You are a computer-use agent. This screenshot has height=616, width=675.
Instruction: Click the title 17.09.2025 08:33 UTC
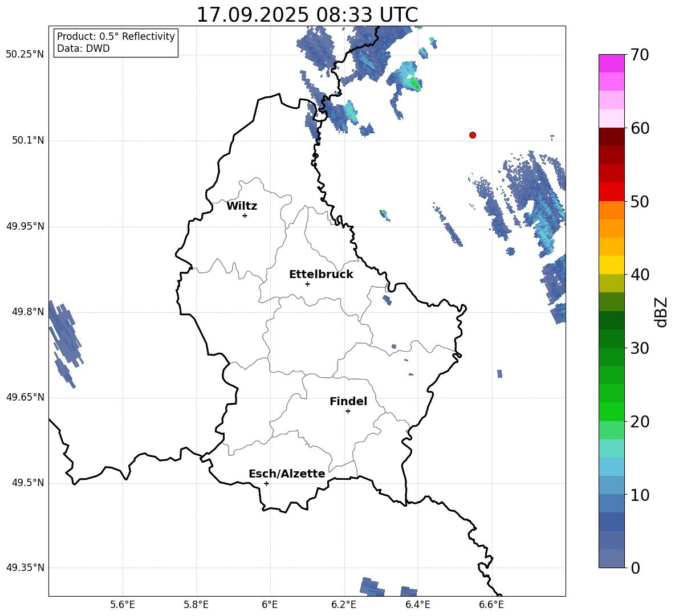(x=307, y=15)
